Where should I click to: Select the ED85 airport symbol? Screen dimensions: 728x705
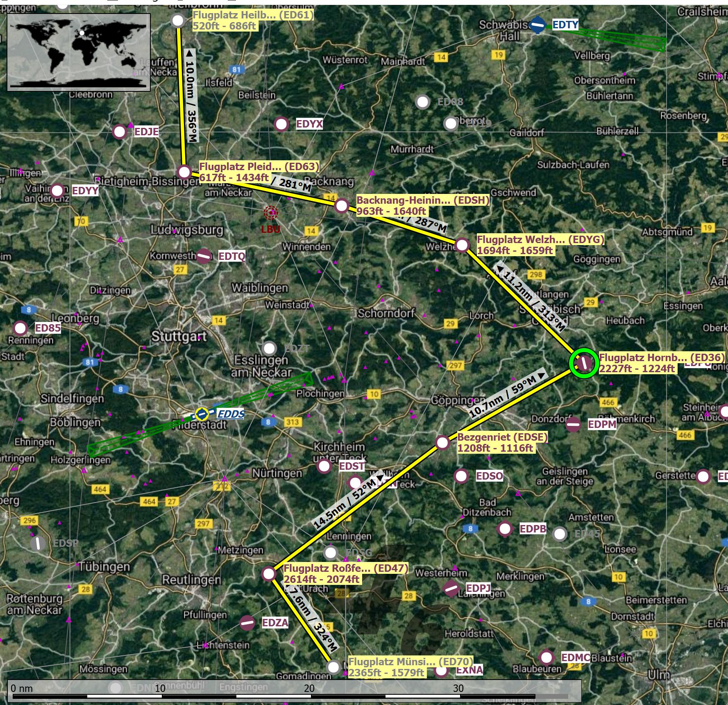(x=20, y=328)
